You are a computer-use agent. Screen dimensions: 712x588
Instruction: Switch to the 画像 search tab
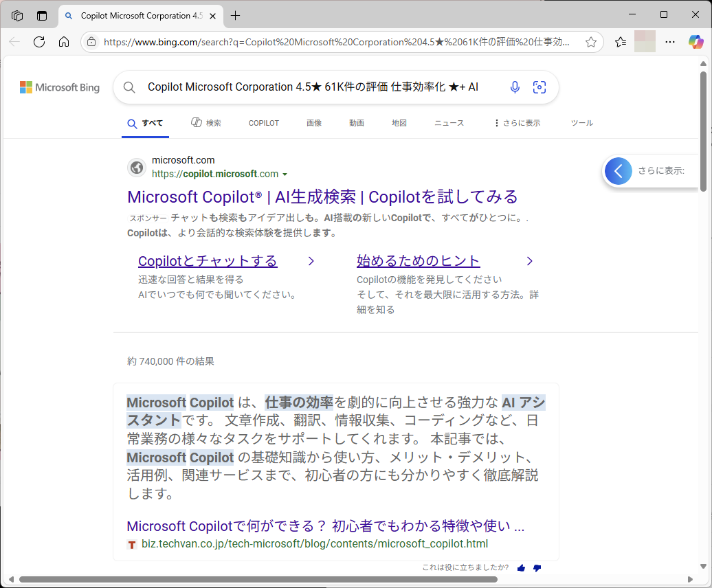pyautogui.click(x=313, y=123)
